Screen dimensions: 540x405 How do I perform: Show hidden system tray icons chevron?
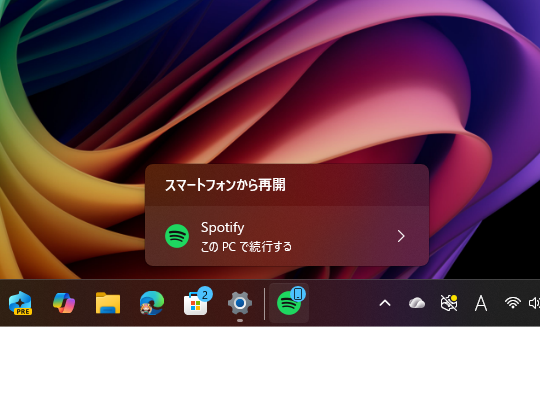point(385,303)
